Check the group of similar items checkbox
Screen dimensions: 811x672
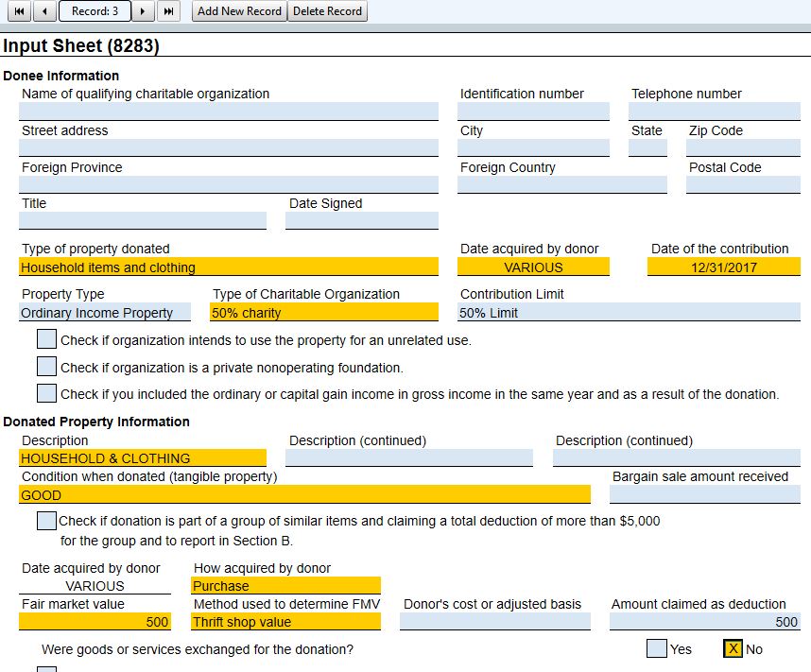[x=46, y=521]
